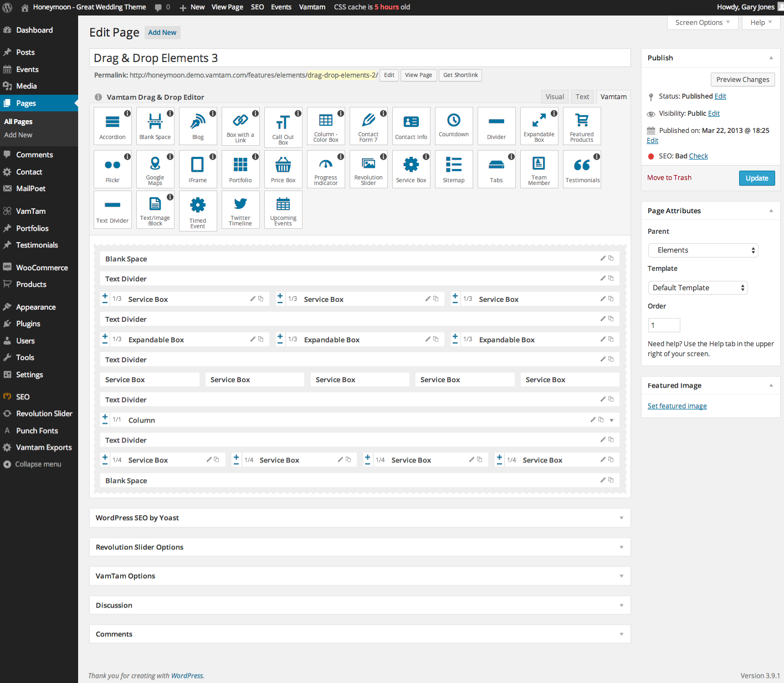Click edit pencil on Column row
Screen dimensions: 784x683
[x=593, y=420]
